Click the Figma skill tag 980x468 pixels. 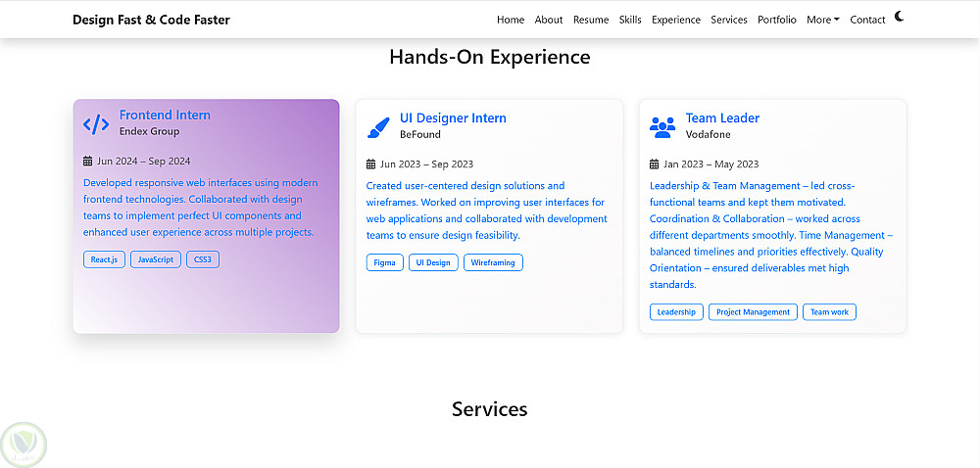(385, 262)
